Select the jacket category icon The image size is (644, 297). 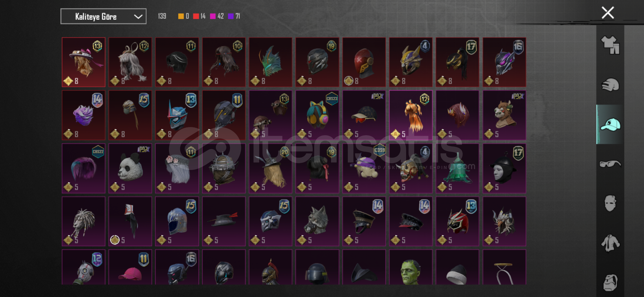[610, 243]
